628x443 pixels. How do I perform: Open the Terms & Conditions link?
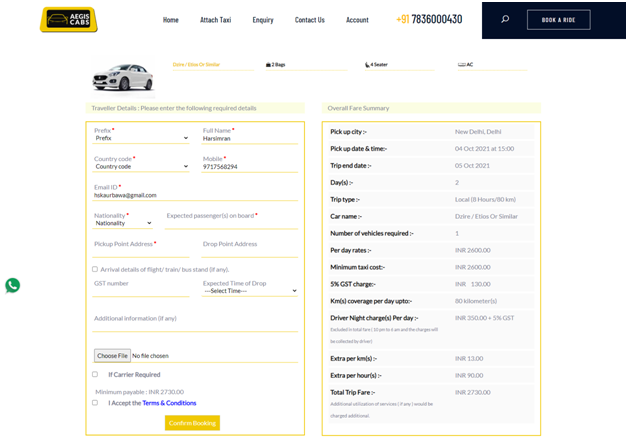point(169,403)
